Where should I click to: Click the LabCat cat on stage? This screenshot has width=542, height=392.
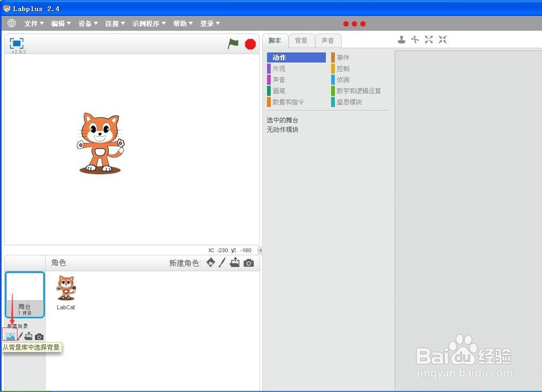100,143
